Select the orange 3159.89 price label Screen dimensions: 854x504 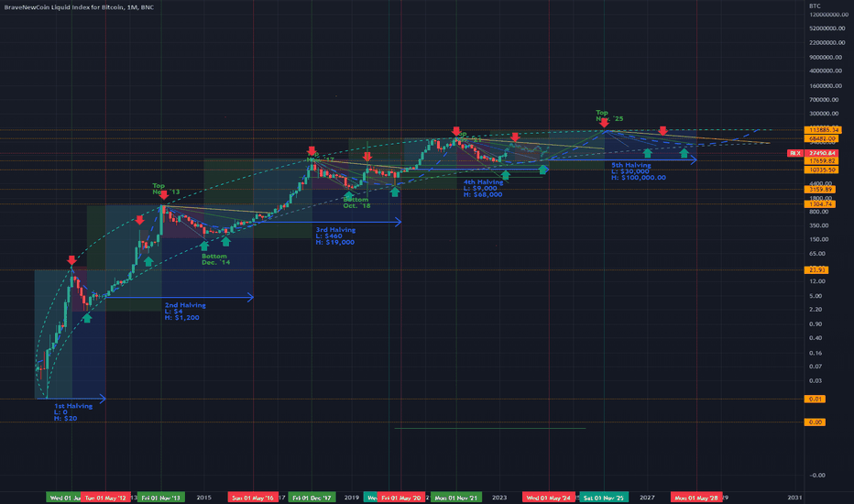[820, 190]
